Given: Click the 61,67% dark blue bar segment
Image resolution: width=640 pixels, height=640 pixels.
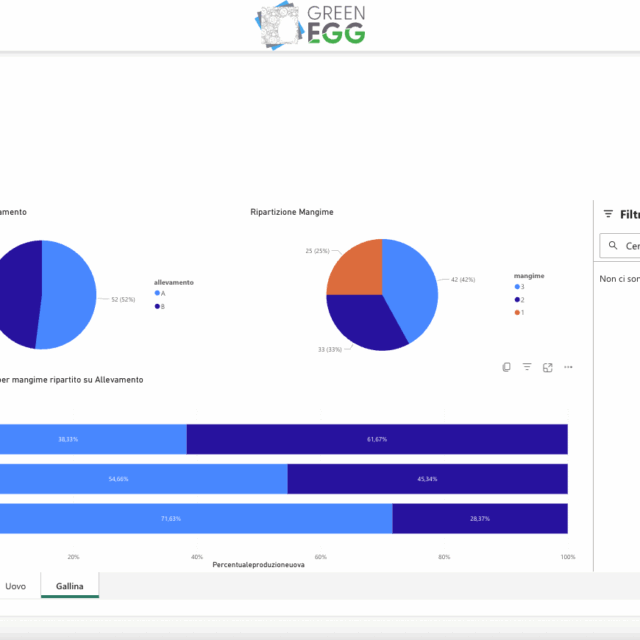Looking at the screenshot, I should [x=377, y=439].
